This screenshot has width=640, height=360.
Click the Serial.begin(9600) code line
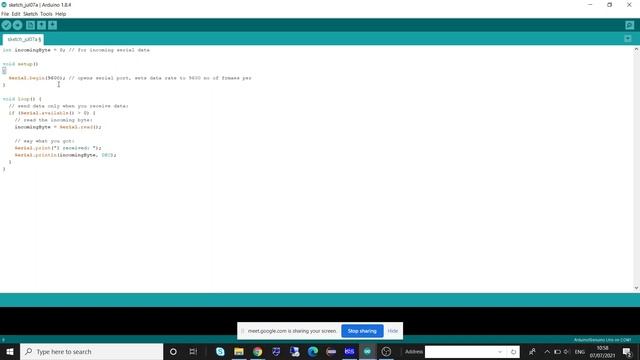coord(130,78)
